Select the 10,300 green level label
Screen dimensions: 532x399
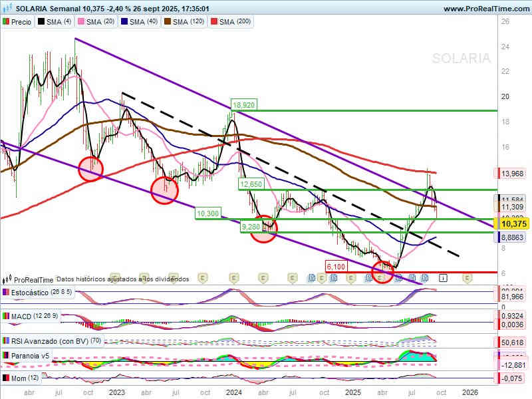pyautogui.click(x=208, y=213)
